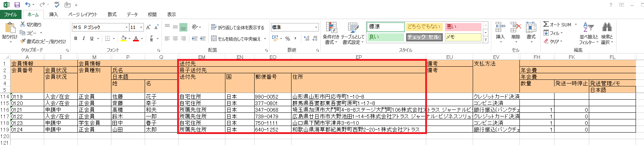
Task: Click the increase indent icon
Action: point(203,38)
